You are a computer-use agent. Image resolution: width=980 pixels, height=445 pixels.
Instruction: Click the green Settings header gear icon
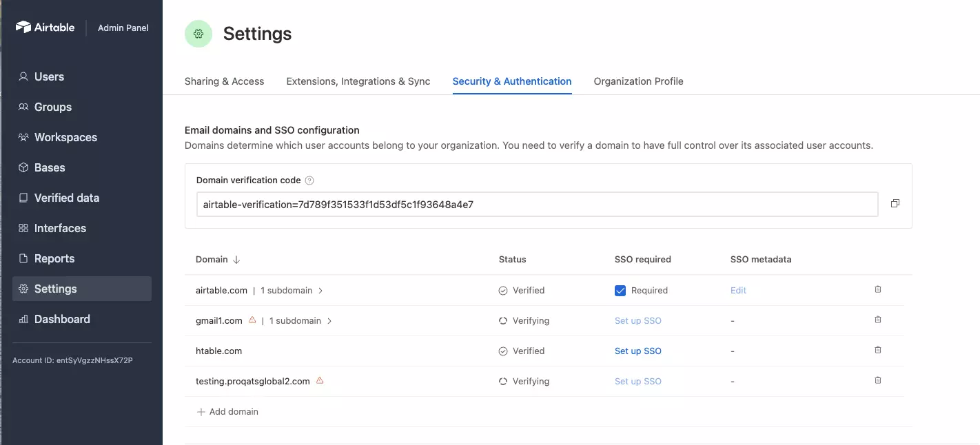coord(198,34)
